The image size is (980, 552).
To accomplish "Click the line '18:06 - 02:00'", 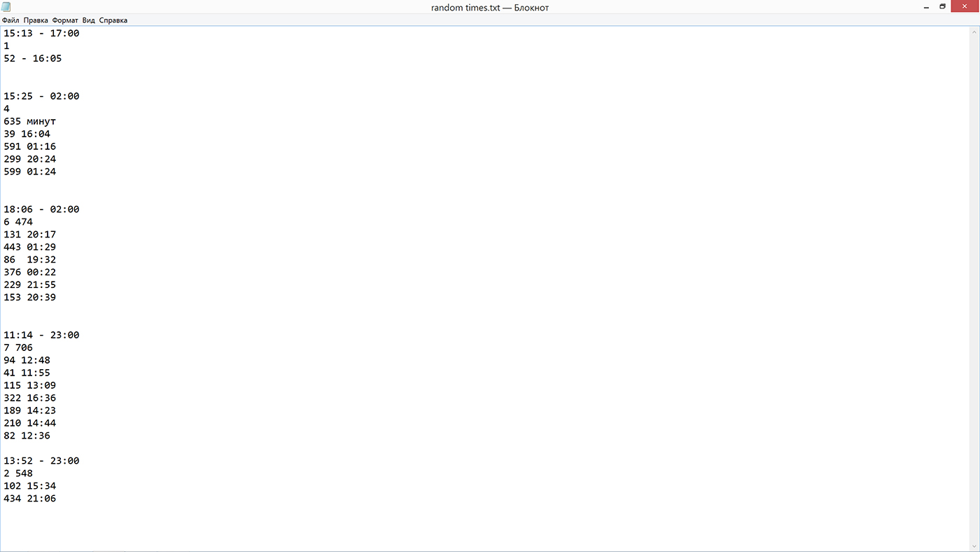I will (x=41, y=209).
